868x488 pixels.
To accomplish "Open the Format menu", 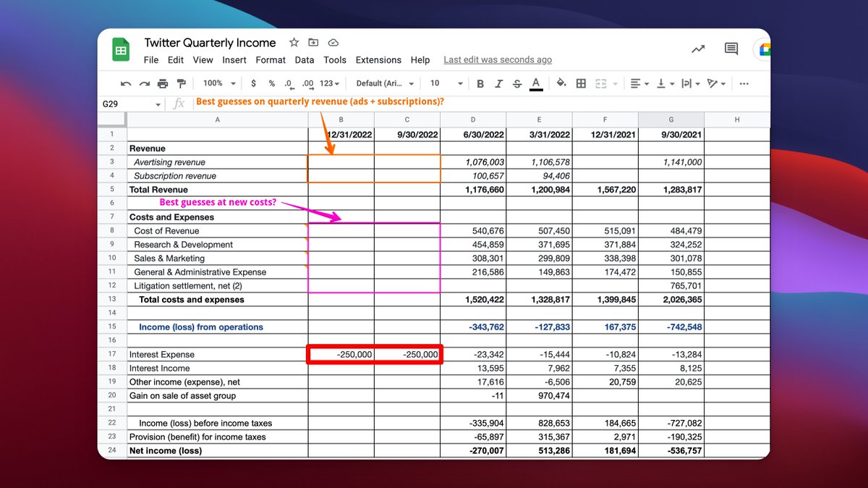I will 271,60.
